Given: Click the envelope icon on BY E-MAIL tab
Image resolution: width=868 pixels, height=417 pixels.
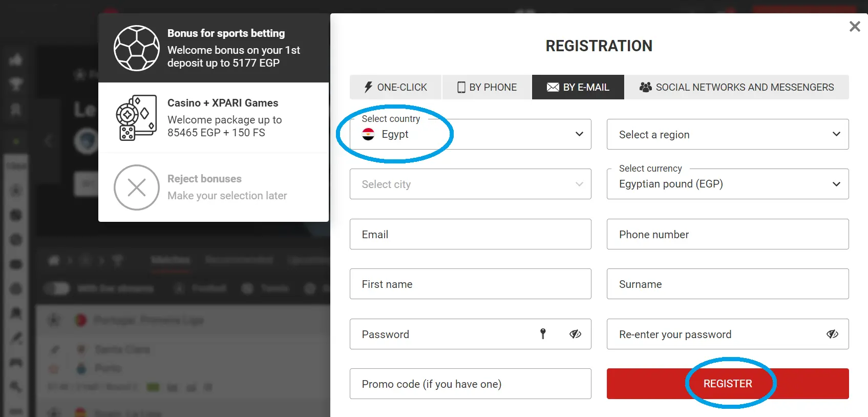Looking at the screenshot, I should (x=553, y=87).
